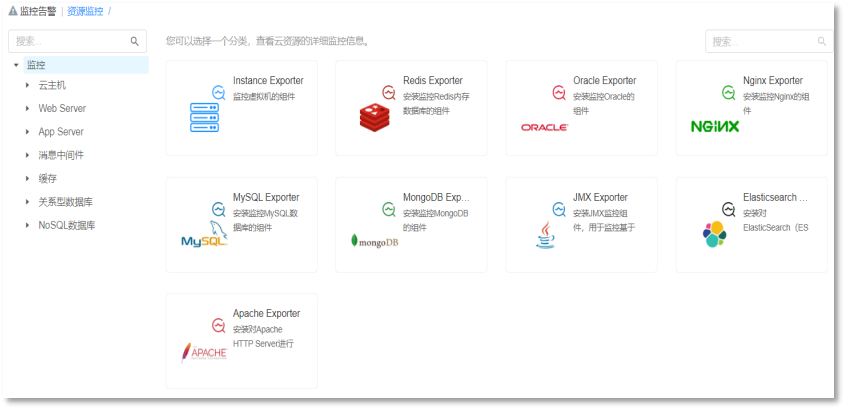Image resolution: width=845 pixels, height=409 pixels.
Task: Click the MySQL dolphin logo
Action: coord(204,233)
